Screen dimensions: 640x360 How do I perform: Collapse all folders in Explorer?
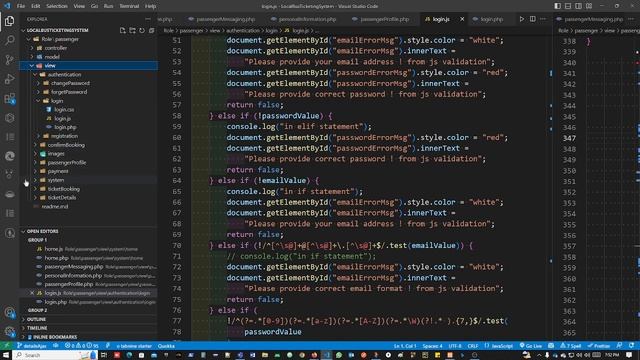click(x=151, y=30)
